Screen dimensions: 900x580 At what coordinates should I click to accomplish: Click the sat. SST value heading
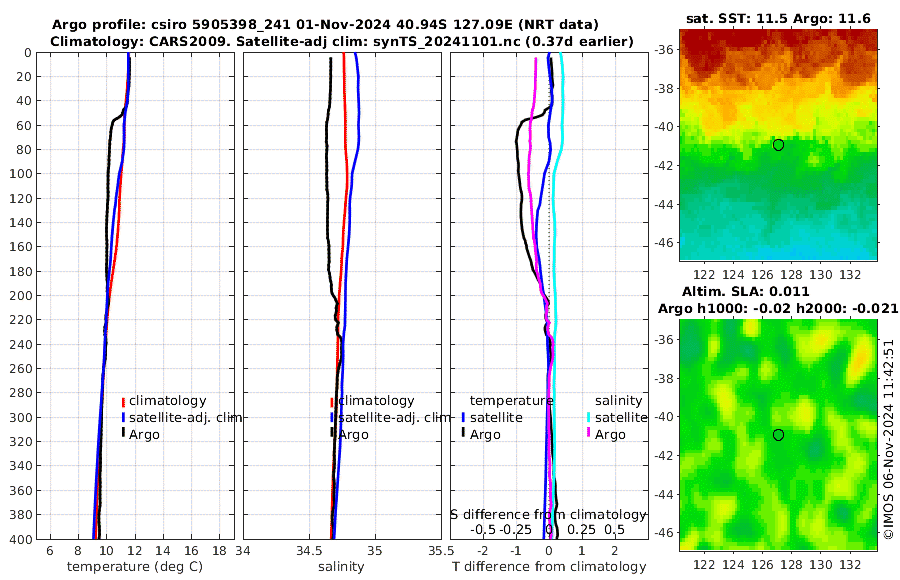pos(778,18)
